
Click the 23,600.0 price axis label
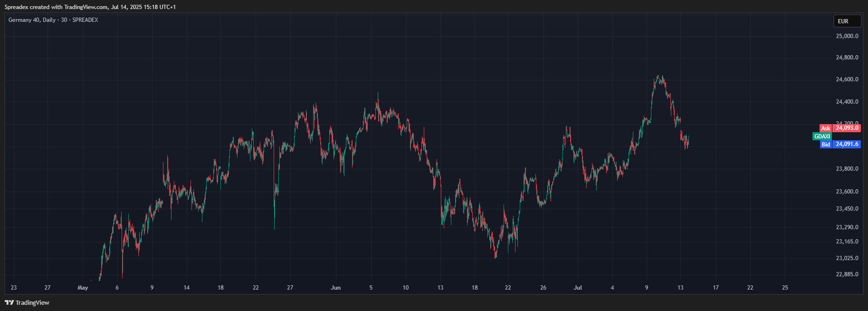pyautogui.click(x=847, y=192)
